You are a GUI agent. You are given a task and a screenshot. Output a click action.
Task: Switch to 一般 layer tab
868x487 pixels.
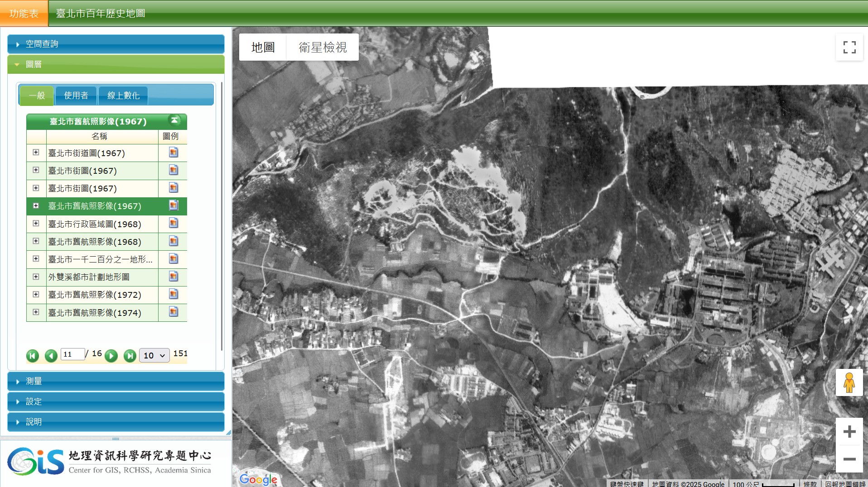coord(37,95)
